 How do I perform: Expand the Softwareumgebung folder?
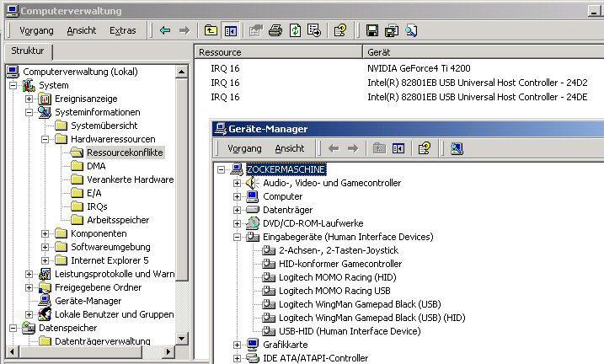[45, 247]
